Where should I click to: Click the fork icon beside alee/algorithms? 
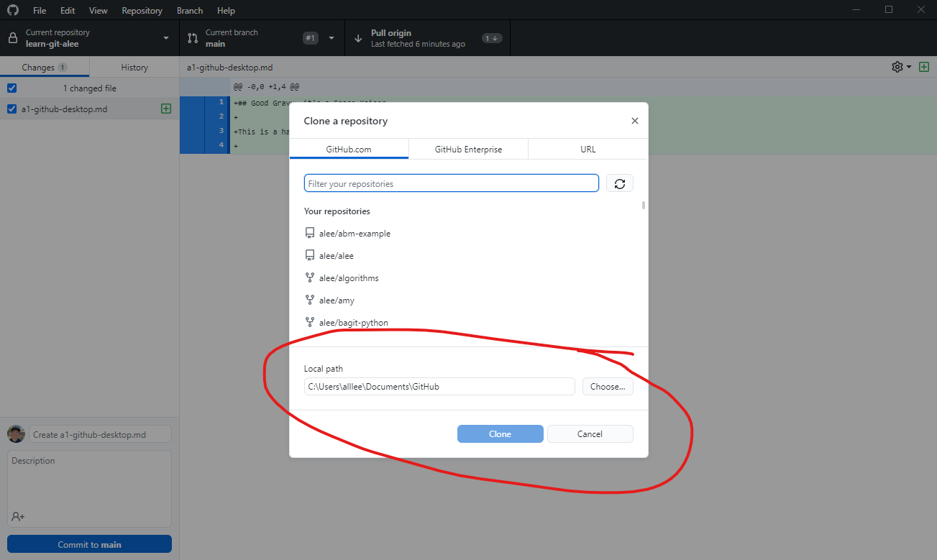tap(310, 278)
